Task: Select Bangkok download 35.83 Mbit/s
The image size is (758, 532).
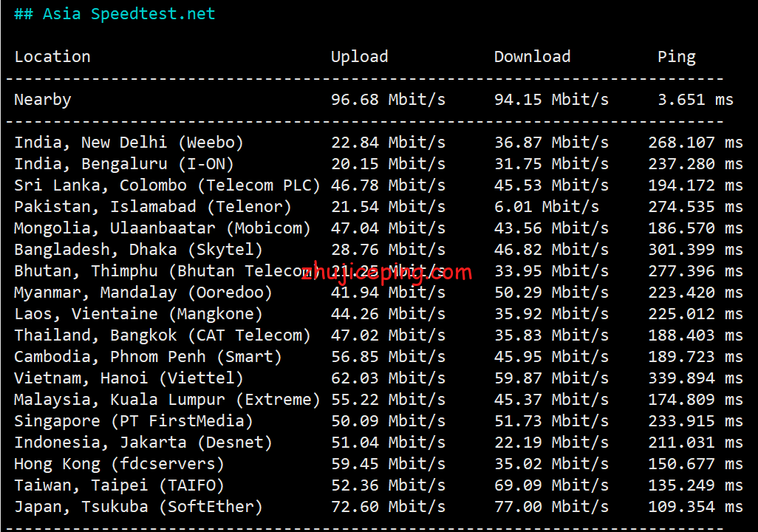Action: [x=551, y=335]
